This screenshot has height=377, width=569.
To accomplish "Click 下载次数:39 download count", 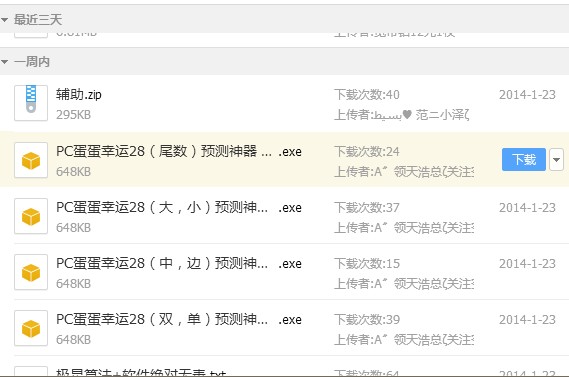I will click(367, 320).
